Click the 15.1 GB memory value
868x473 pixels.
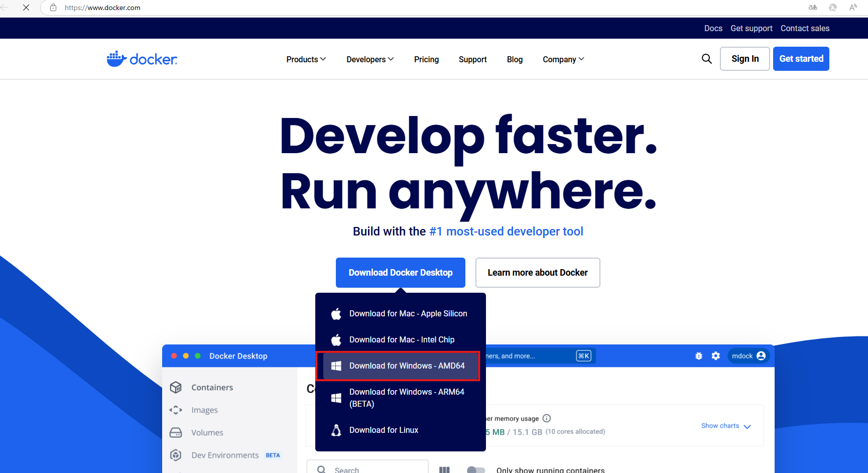pos(527,432)
